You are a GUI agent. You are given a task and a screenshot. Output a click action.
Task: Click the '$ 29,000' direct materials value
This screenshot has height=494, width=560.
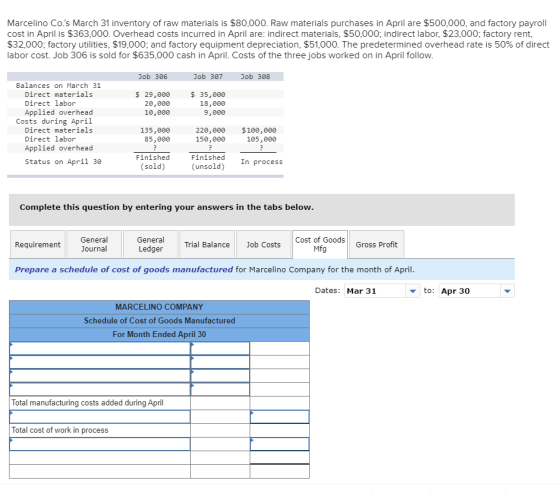(153, 94)
